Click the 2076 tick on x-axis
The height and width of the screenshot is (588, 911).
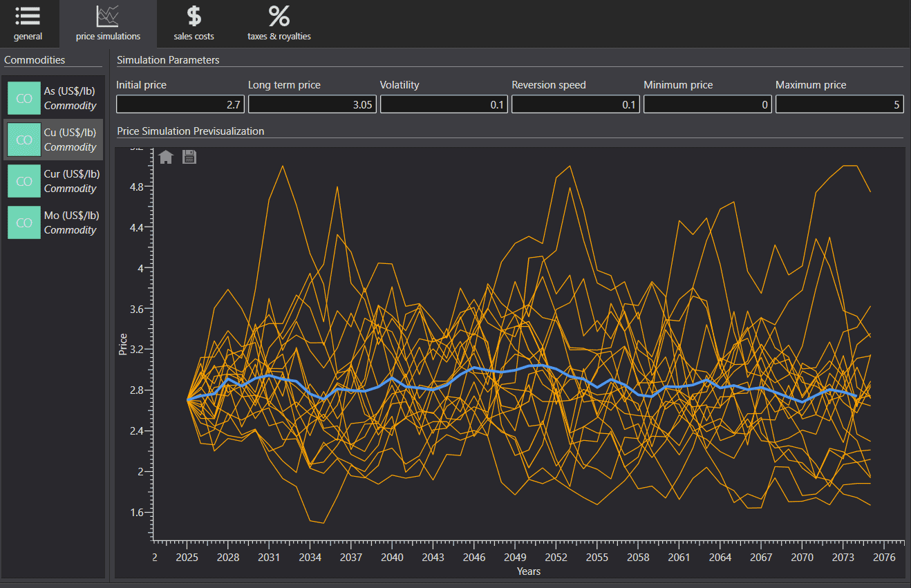tap(885, 557)
